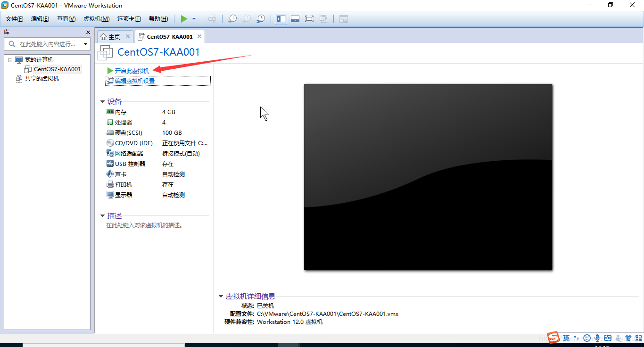This screenshot has height=347, width=644.
Task: Collapse the 虚拟机详细信息 section
Action: [x=221, y=297]
